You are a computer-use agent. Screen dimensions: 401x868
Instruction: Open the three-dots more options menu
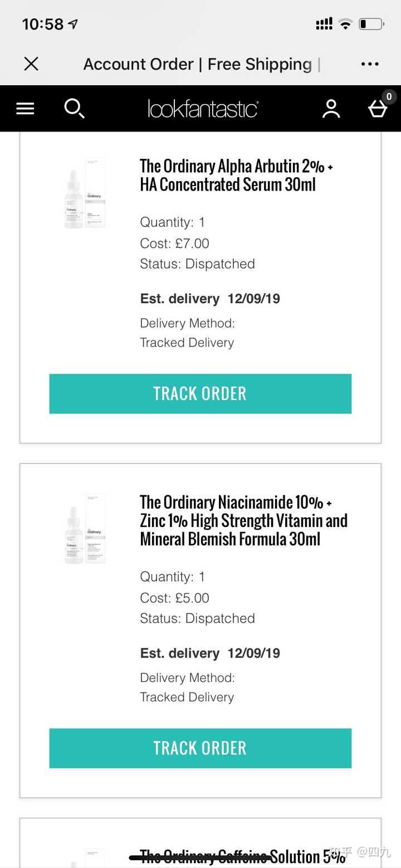[370, 64]
